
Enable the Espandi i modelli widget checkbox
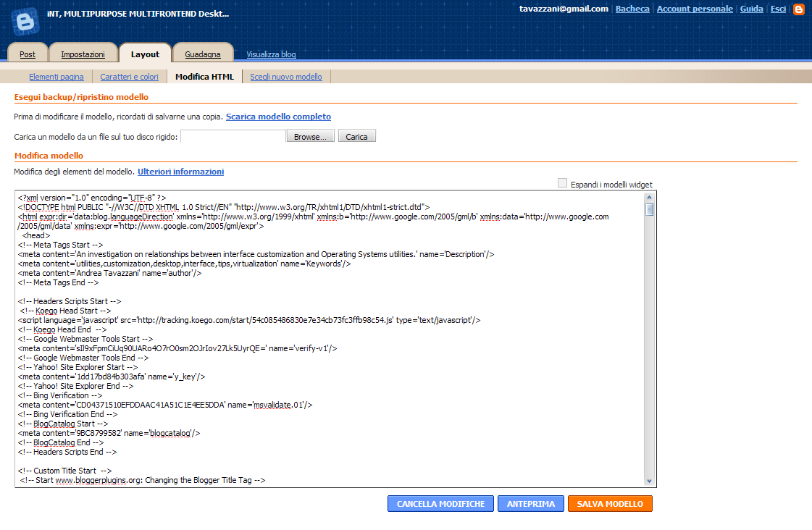[x=561, y=184]
